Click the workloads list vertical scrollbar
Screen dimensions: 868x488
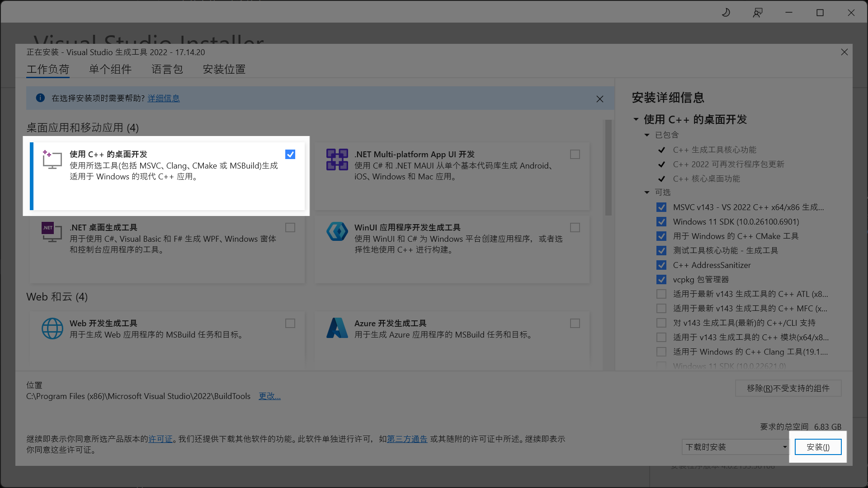[x=609, y=167]
